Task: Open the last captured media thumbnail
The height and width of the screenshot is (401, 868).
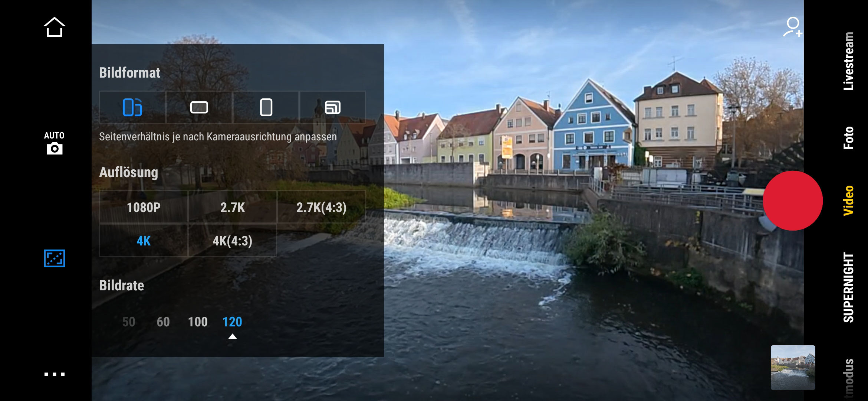Action: pyautogui.click(x=793, y=367)
